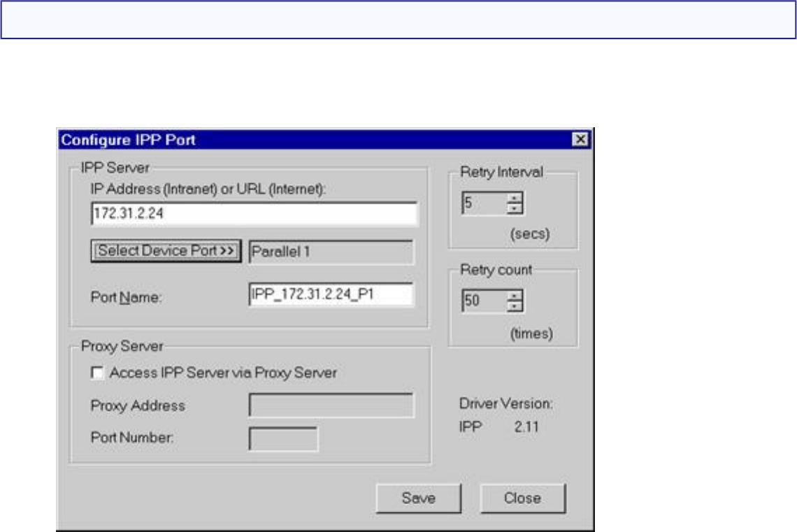
Task: Click the IP Address or URL input field
Action: pos(254,213)
